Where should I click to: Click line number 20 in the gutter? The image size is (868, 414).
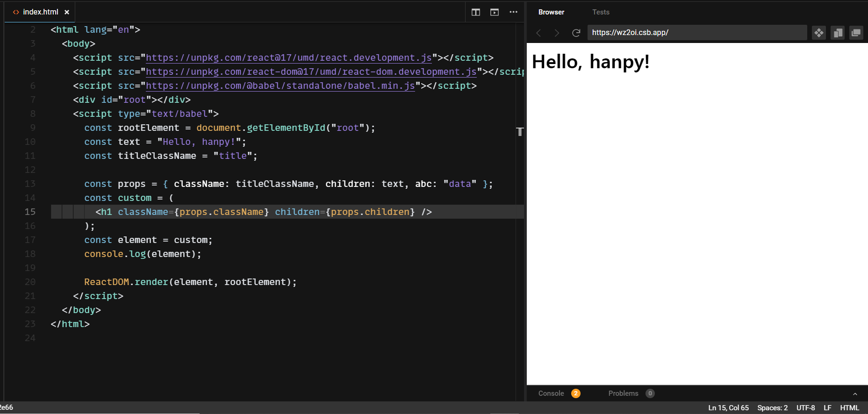[30, 282]
